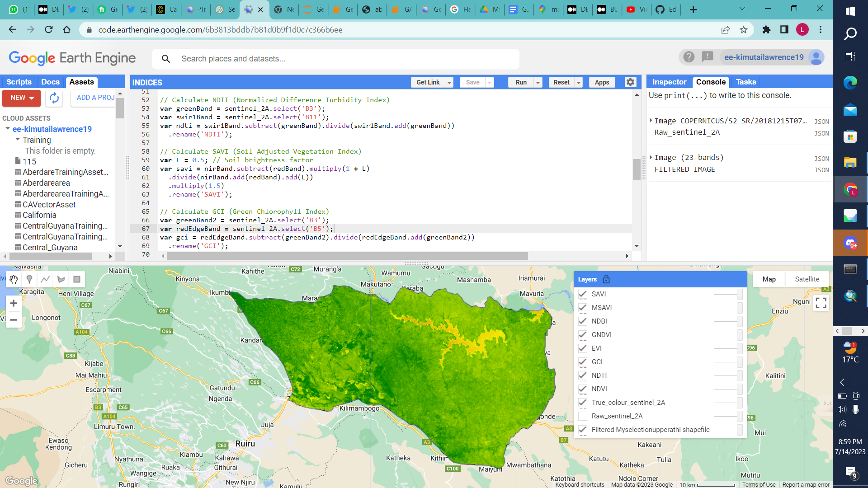Open the Apps gallery
Viewport: 868px width, 488px height.
point(602,82)
